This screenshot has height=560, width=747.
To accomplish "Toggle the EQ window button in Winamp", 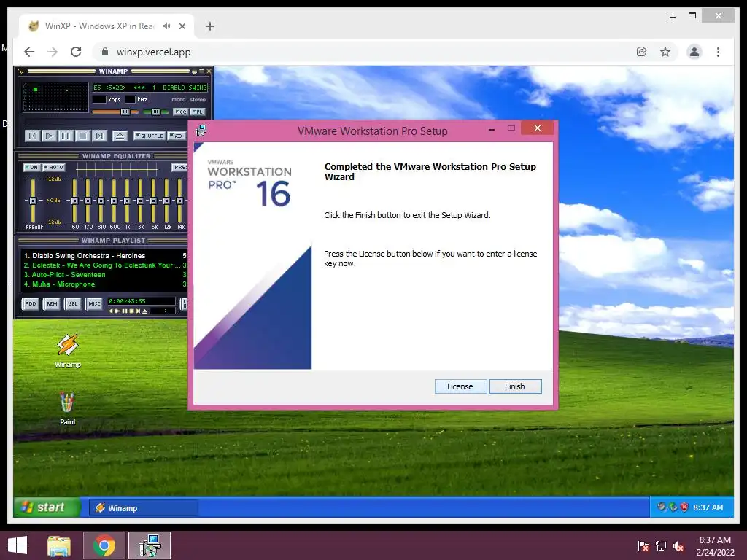I will point(181,112).
